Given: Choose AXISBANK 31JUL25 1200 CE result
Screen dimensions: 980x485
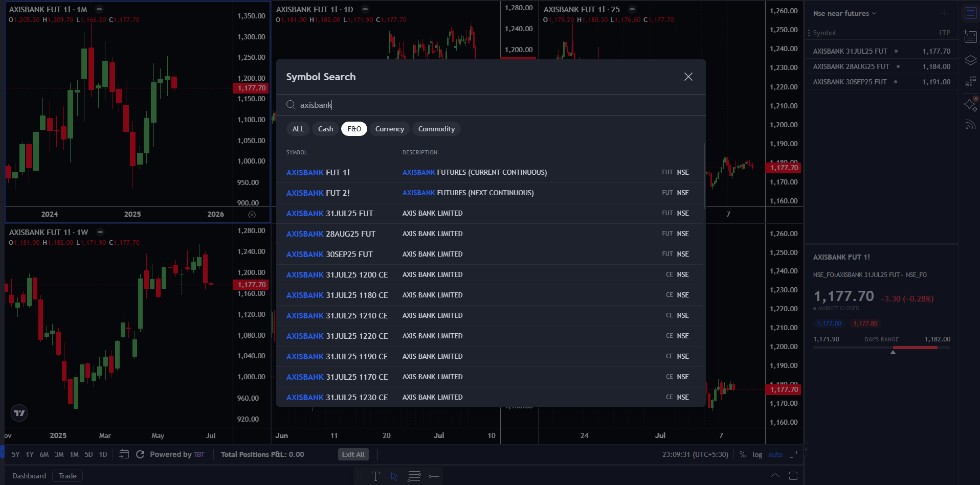Looking at the screenshot, I should coord(490,275).
